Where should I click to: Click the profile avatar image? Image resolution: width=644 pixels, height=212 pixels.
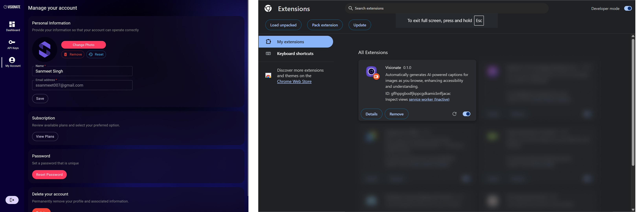pos(45,49)
